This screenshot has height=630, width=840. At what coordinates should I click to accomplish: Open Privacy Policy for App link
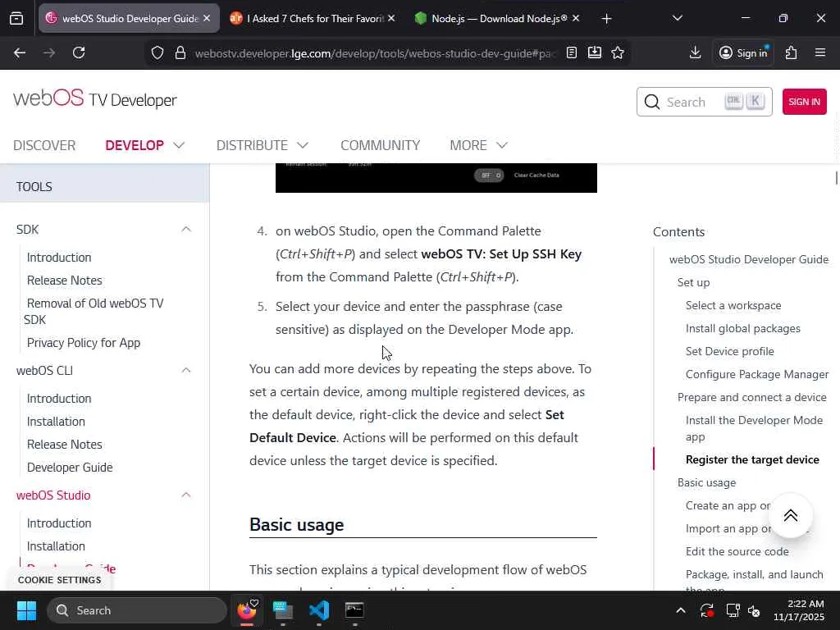(84, 343)
